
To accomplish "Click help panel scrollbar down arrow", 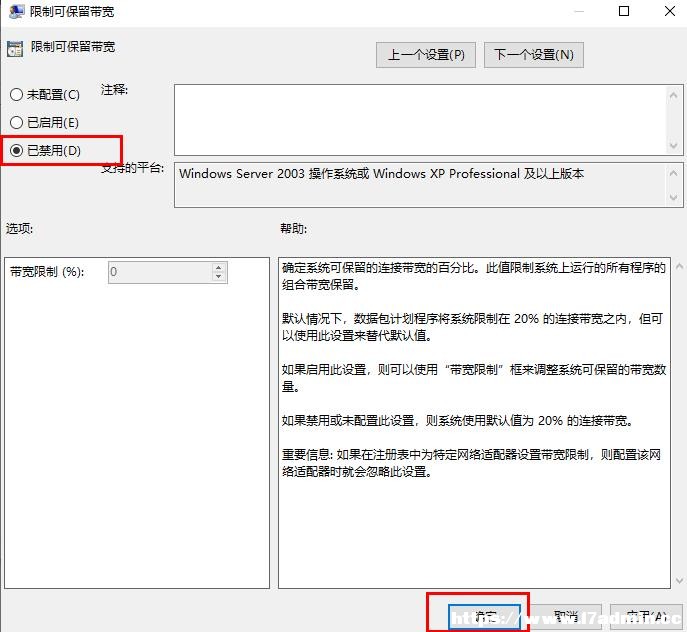I will click(679, 581).
